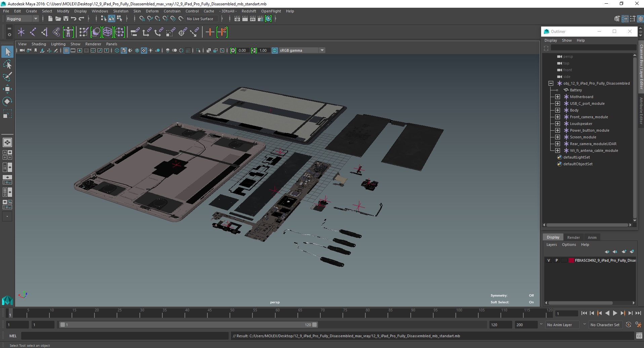Screen dimensions: 644x348
Task: Click the red layer color swatch
Action: [x=571, y=260]
